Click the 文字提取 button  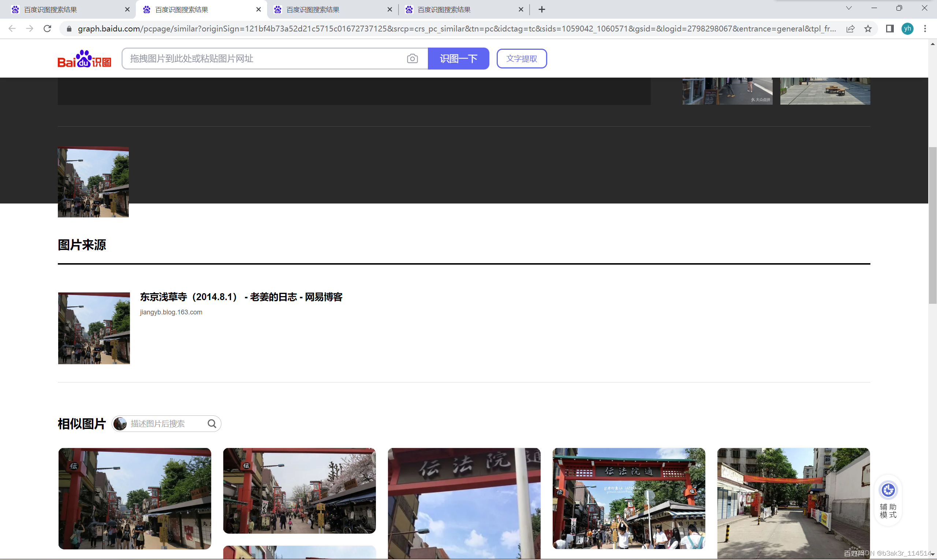point(522,59)
